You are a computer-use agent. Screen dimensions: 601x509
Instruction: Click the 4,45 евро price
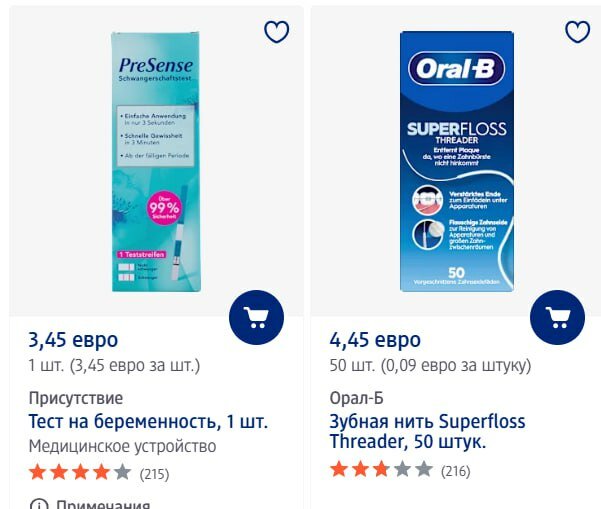pyautogui.click(x=375, y=340)
